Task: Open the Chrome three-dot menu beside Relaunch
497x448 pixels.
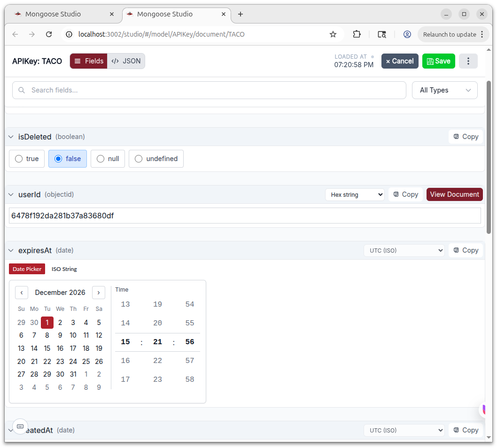Action: point(482,34)
